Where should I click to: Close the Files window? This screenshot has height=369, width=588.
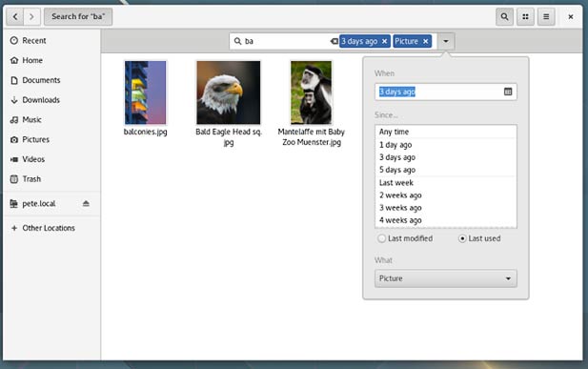click(x=571, y=17)
